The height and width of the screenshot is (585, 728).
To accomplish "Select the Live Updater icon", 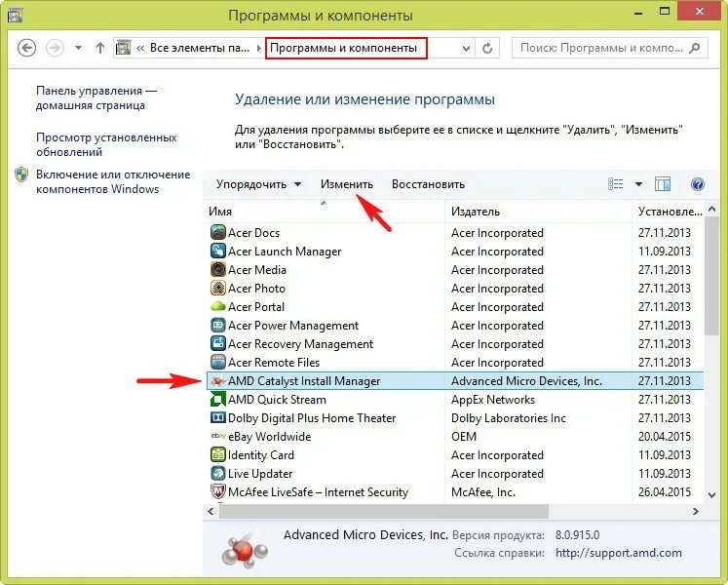I will tap(217, 474).
